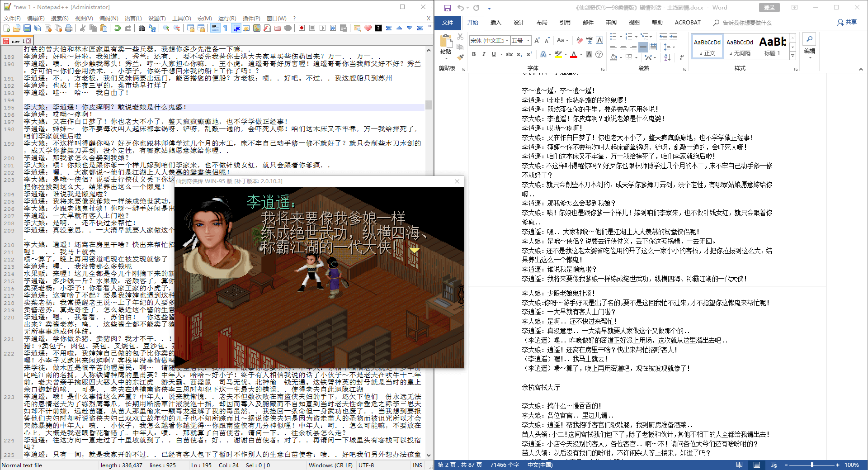Click the Find binoculars icon in Notepad++
This screenshot has height=470, width=868.
coord(142,28)
